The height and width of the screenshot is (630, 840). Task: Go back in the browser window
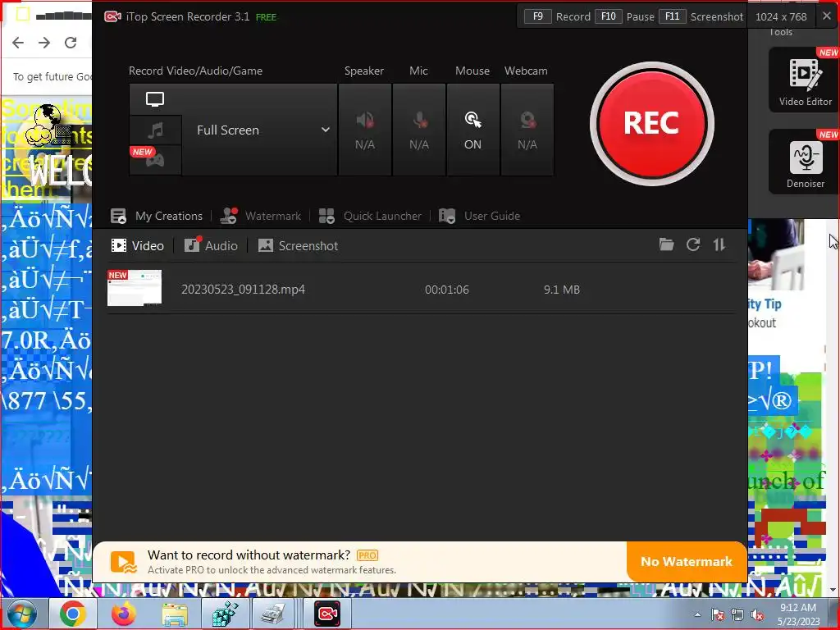pos(18,43)
